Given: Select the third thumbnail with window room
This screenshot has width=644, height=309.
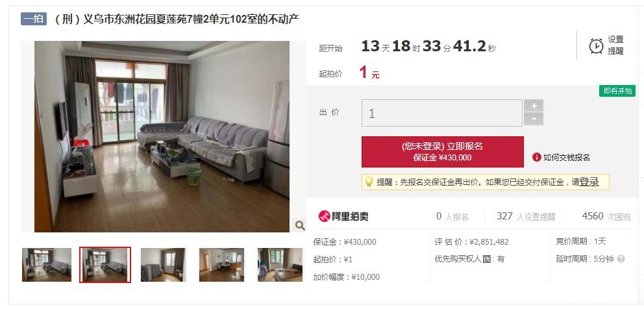Looking at the screenshot, I should coord(163,265).
